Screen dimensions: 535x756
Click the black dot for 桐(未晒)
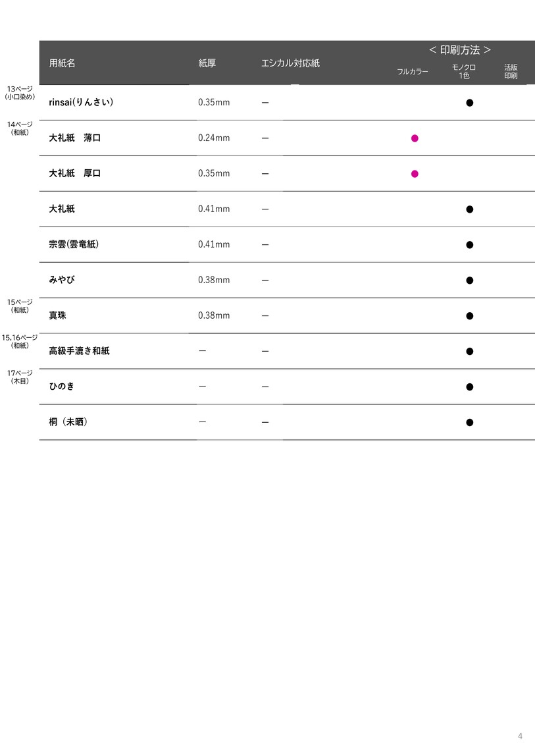pyautogui.click(x=470, y=423)
